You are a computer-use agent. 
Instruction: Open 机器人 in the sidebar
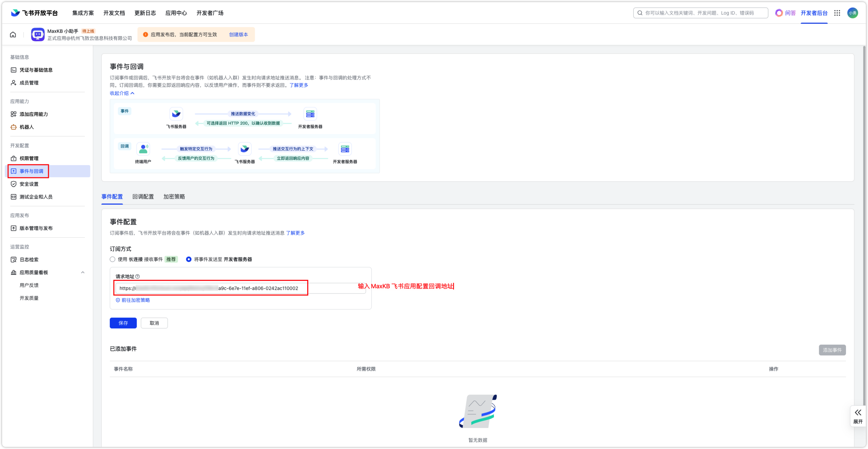26,127
